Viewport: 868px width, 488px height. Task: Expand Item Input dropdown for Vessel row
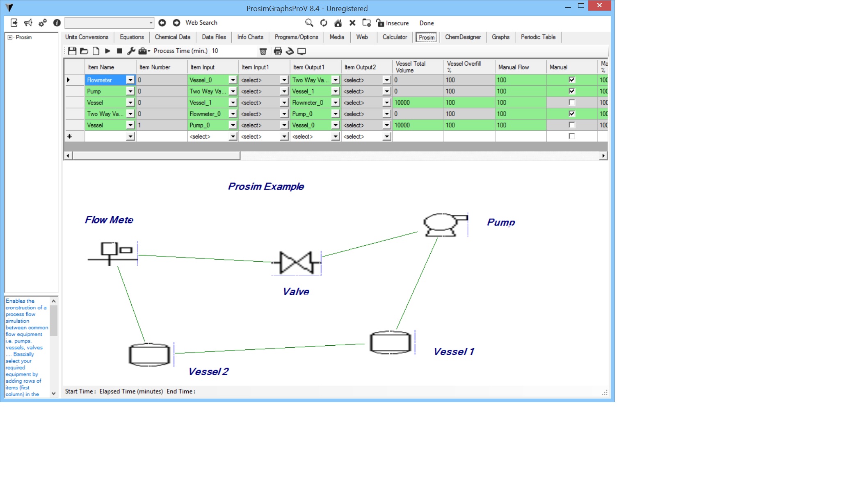click(233, 102)
